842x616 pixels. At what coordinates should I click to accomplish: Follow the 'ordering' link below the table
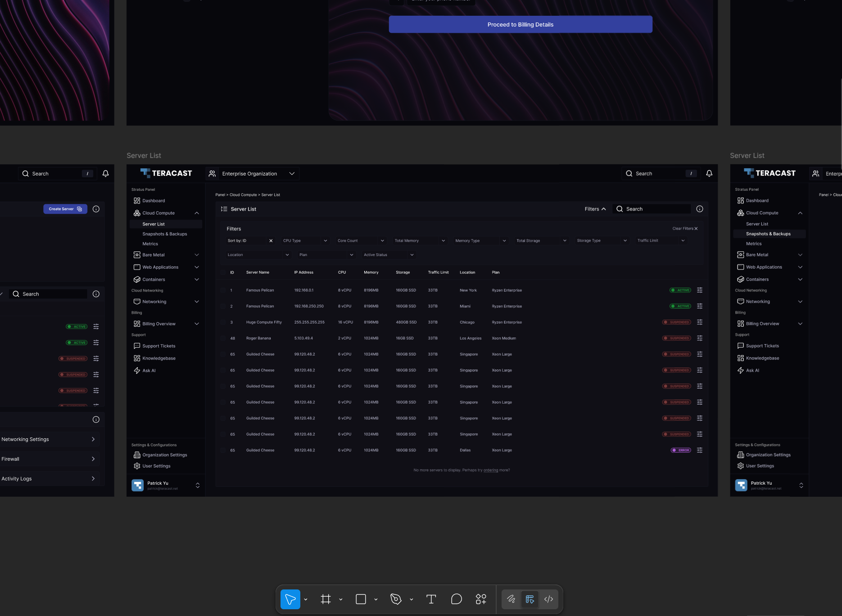click(x=490, y=470)
